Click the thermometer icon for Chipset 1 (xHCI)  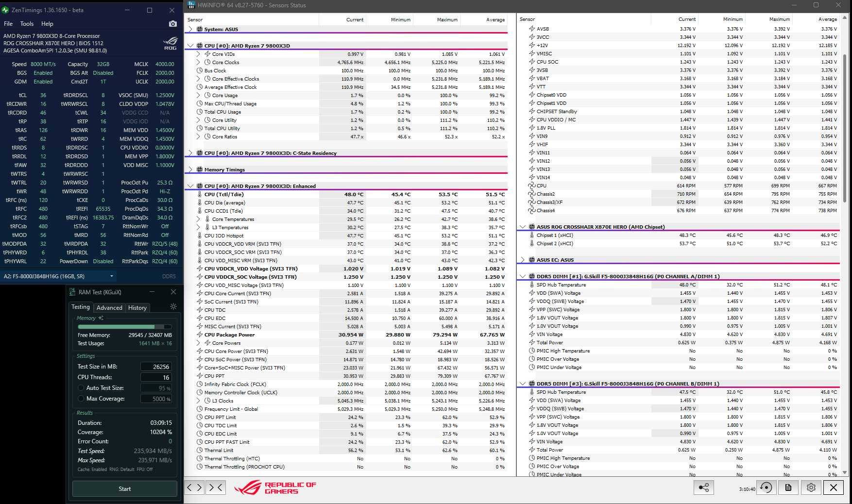[x=532, y=235]
